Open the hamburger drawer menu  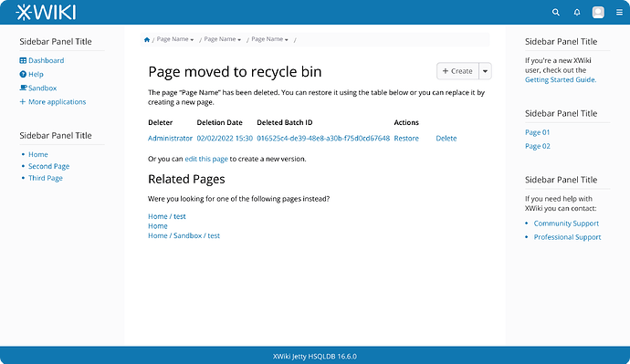pos(619,13)
